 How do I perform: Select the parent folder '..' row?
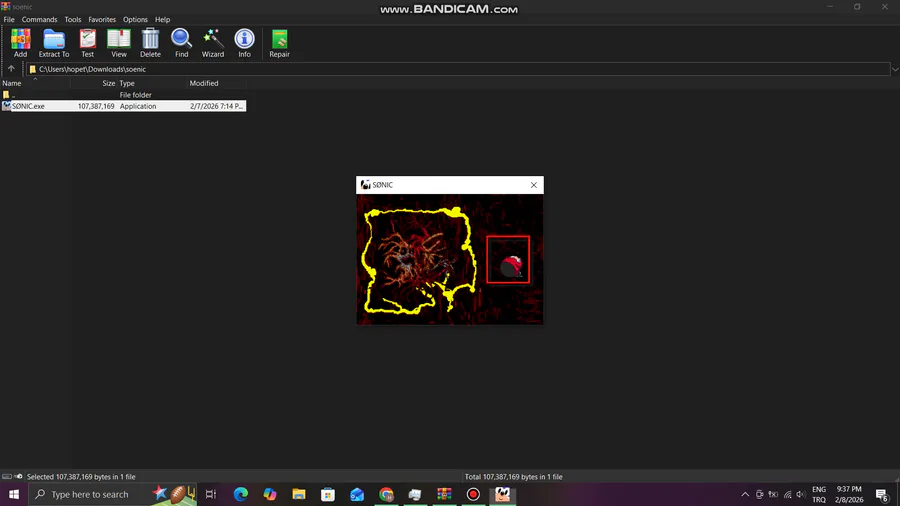pos(123,95)
